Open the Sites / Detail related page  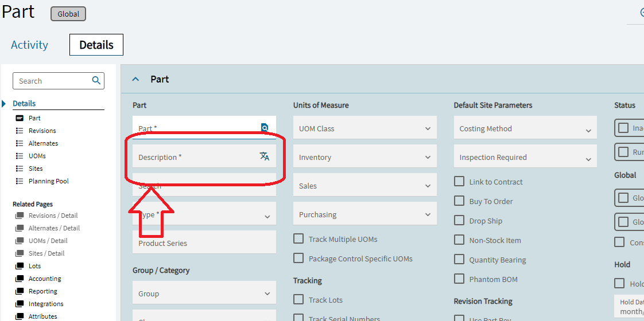46,253
